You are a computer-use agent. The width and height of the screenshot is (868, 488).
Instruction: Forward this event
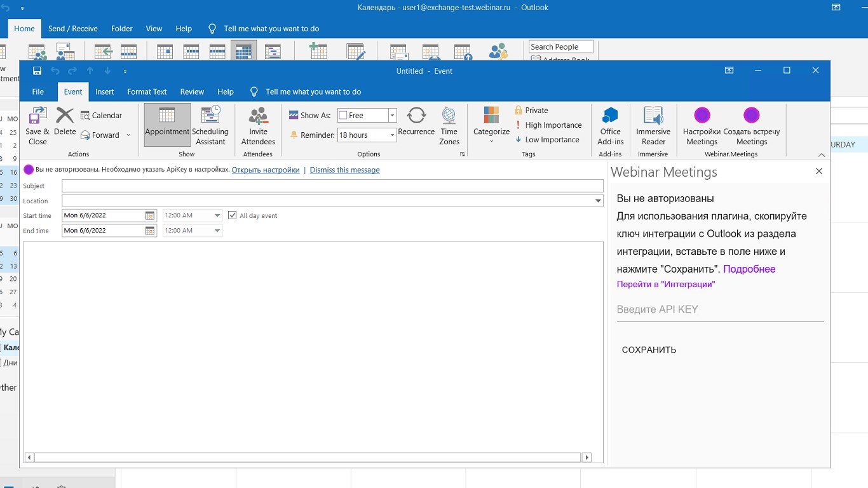(x=100, y=135)
